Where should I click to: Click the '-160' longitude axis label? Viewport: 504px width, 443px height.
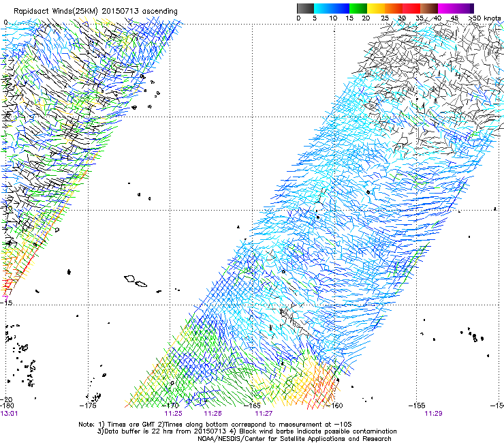tap(334, 406)
